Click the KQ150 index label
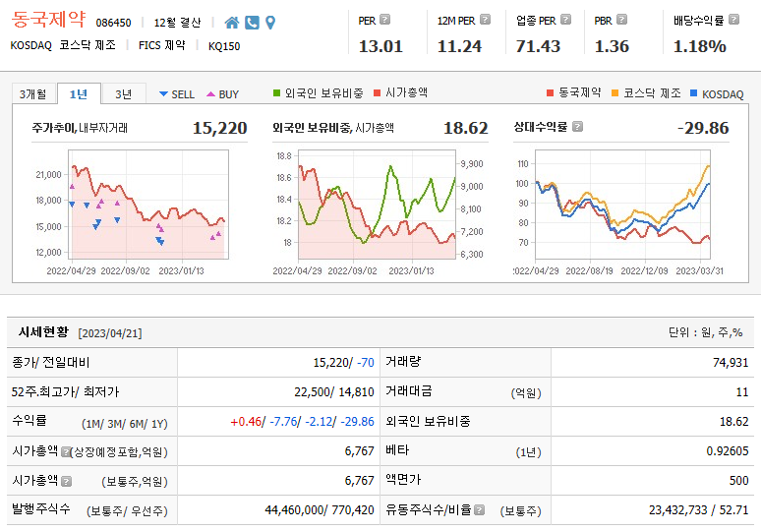Screen dimensions: 761x532 tap(224, 46)
